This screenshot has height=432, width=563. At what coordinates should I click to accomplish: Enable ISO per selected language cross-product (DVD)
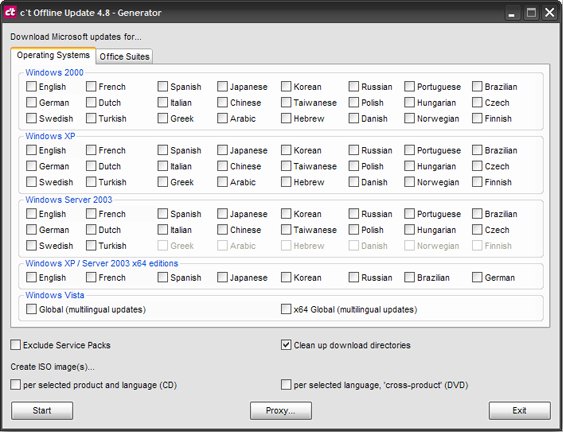pos(286,385)
